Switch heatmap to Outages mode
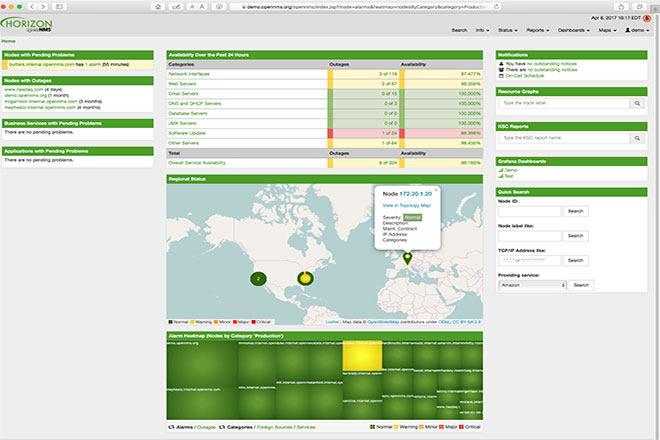 click(206, 427)
